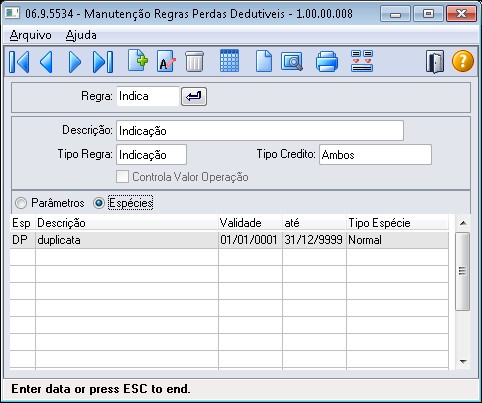This screenshot has width=482, height=403.
Task: Click the blank page toolbar icon
Action: (x=264, y=61)
